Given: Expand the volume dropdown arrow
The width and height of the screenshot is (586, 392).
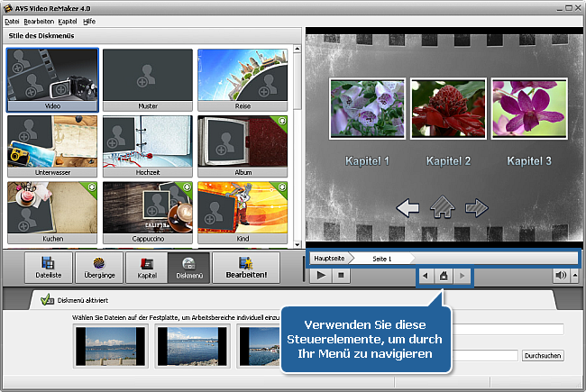Looking at the screenshot, I should pyautogui.click(x=574, y=276).
